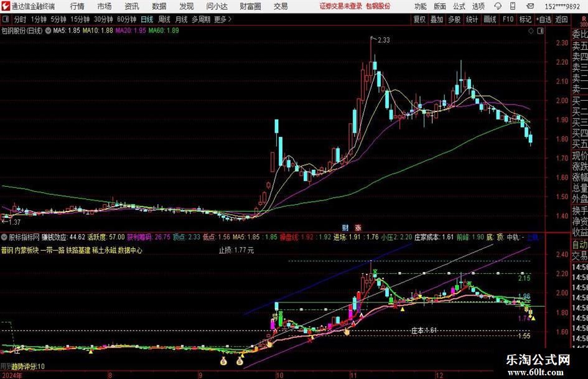This screenshot has width=588, height=379.
Task: Click the 标记 toolbar button
Action: [x=525, y=19]
